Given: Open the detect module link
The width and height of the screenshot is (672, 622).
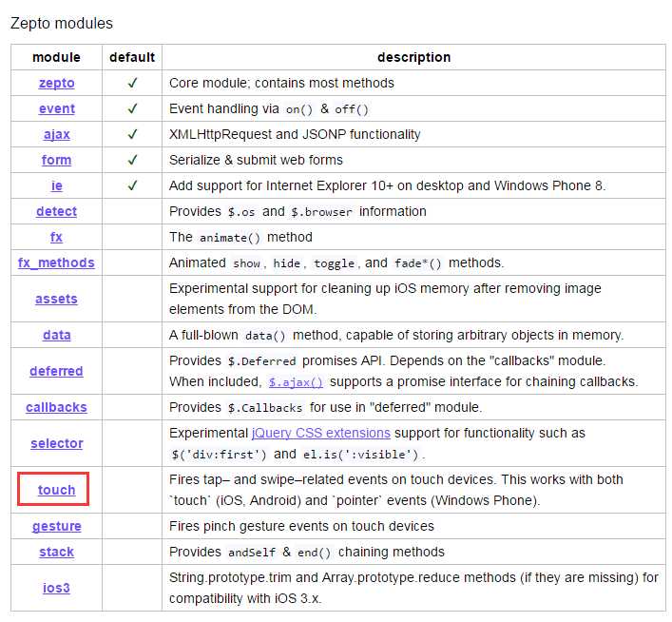Looking at the screenshot, I should pyautogui.click(x=57, y=211).
